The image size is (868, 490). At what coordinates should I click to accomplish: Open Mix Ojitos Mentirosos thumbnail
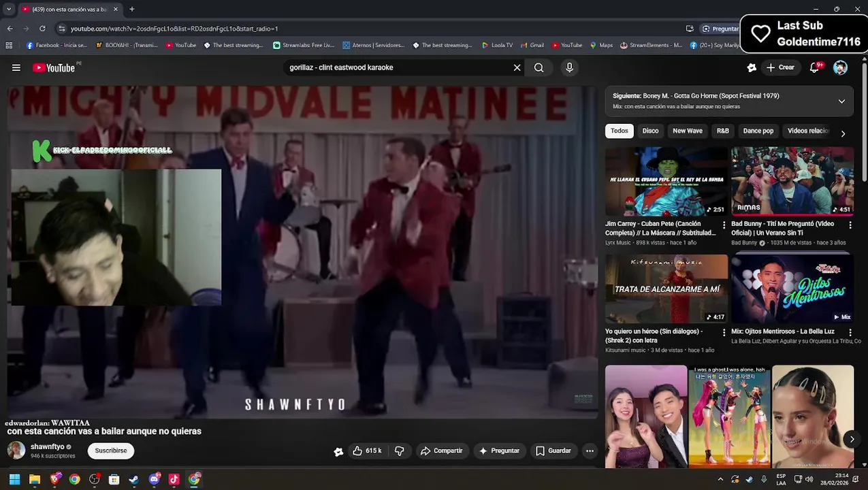[x=792, y=289]
